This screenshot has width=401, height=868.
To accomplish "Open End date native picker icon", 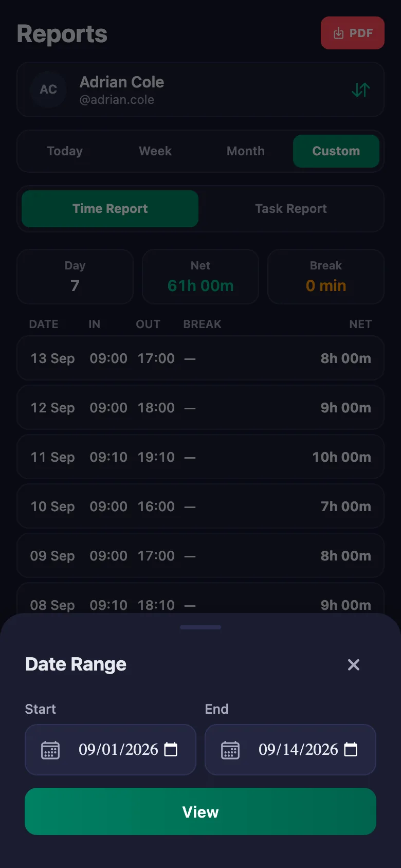I will (351, 750).
